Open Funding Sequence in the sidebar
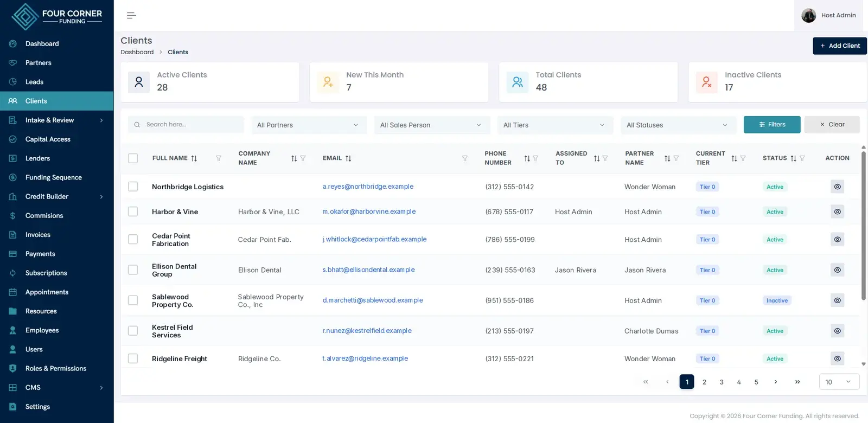This screenshot has height=423, width=868. click(x=56, y=177)
